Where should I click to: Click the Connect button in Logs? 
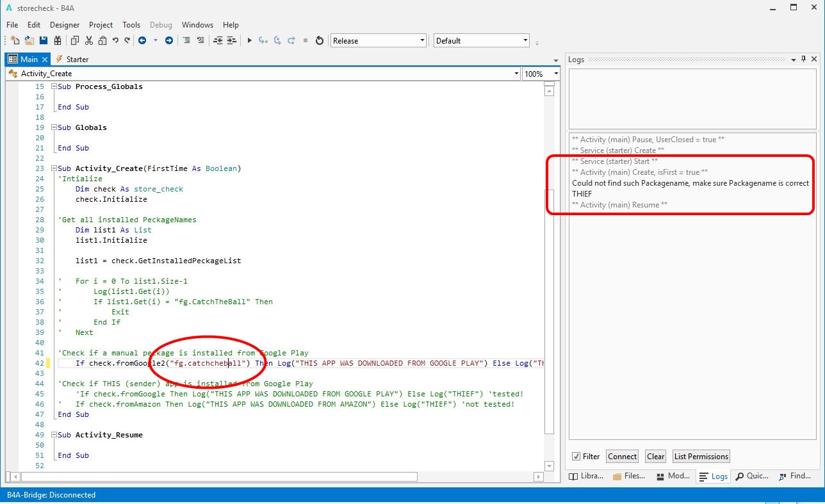pos(622,457)
